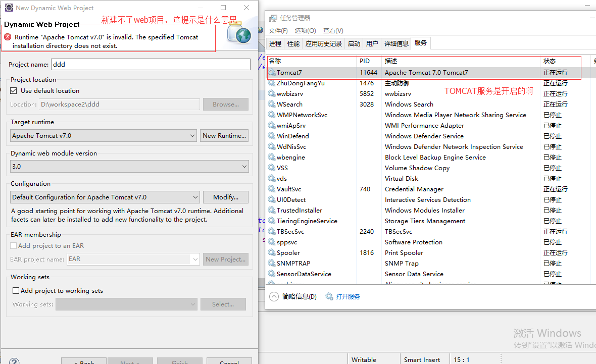596x364 pixels.
Task: Select the 'Windows Search' description cell
Action: pyautogui.click(x=409, y=104)
